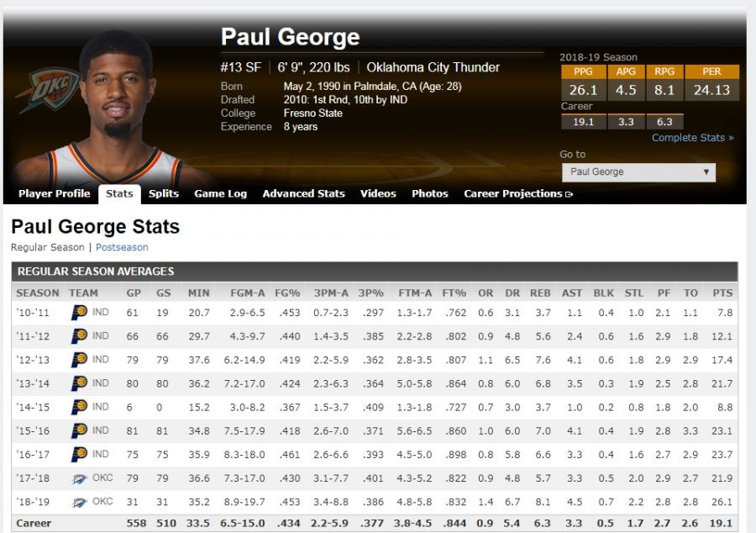
Task: Click the IND team link in the '10-'11 row
Action: click(x=100, y=312)
